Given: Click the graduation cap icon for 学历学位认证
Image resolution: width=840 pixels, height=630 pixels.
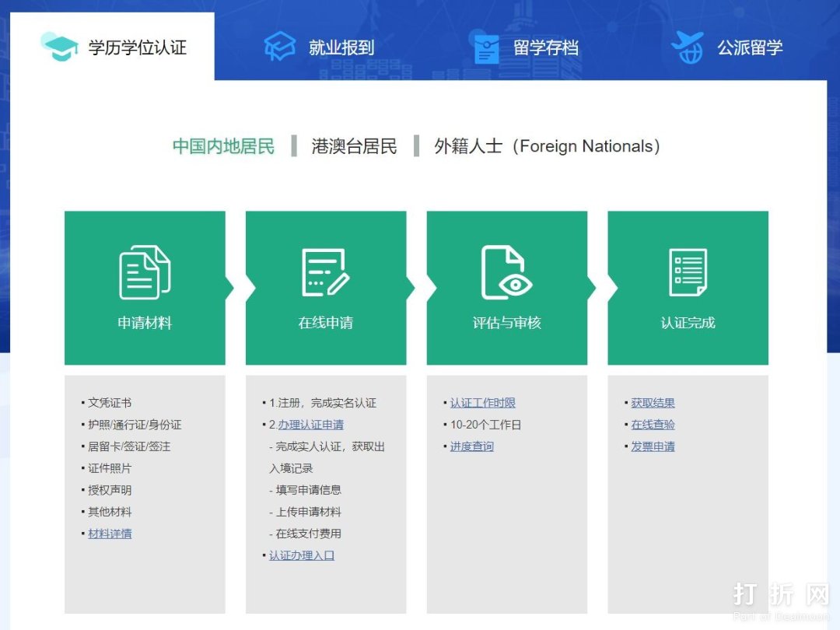Looking at the screenshot, I should pyautogui.click(x=60, y=47).
